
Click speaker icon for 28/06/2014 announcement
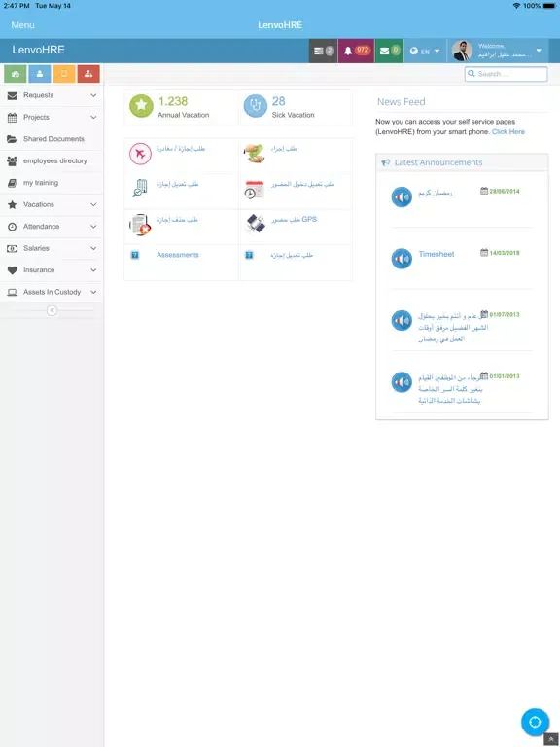[402, 197]
